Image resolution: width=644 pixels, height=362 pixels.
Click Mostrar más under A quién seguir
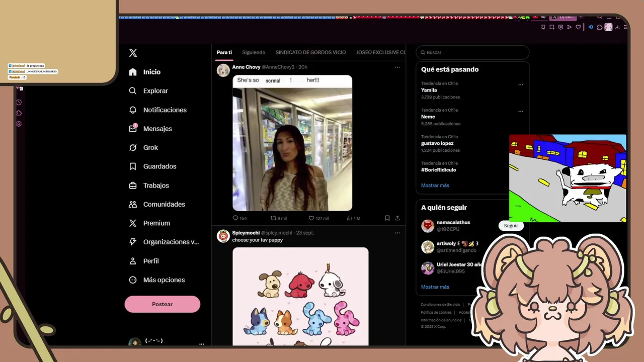pyautogui.click(x=435, y=287)
